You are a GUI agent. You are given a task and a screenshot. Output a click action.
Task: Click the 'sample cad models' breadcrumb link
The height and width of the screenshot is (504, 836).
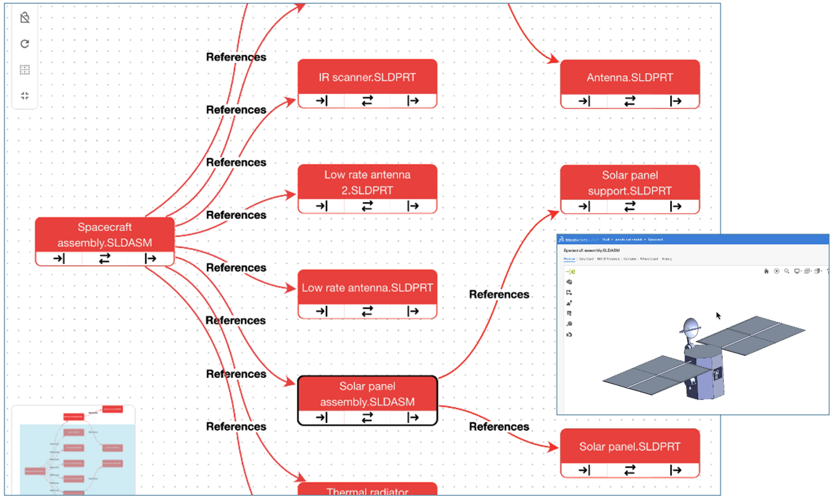(628, 240)
